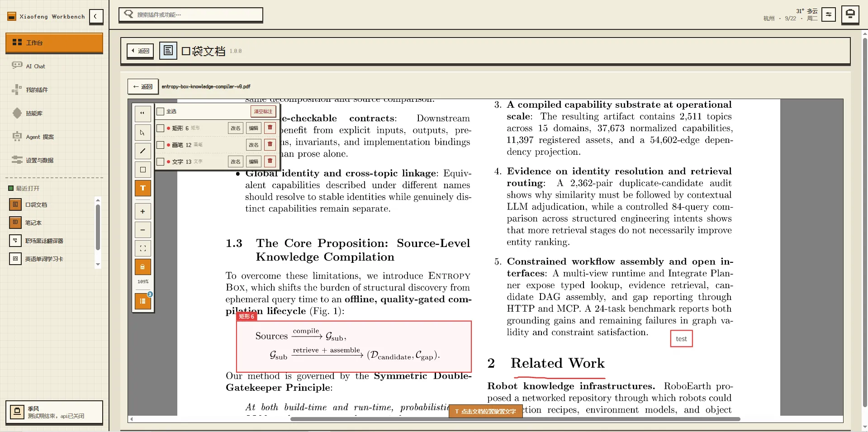Rename the 画笔 12 annotation via 改名
The image size is (868, 432).
254,145
